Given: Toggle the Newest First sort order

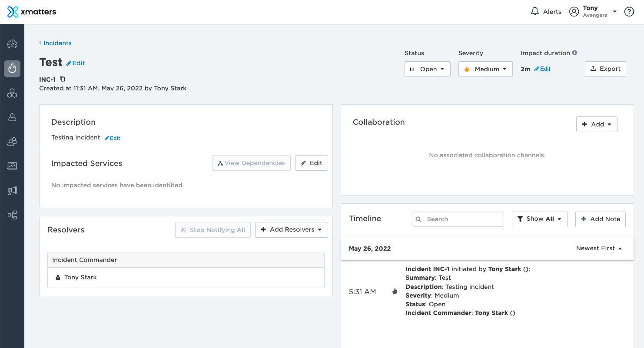Looking at the screenshot, I should pos(599,249).
